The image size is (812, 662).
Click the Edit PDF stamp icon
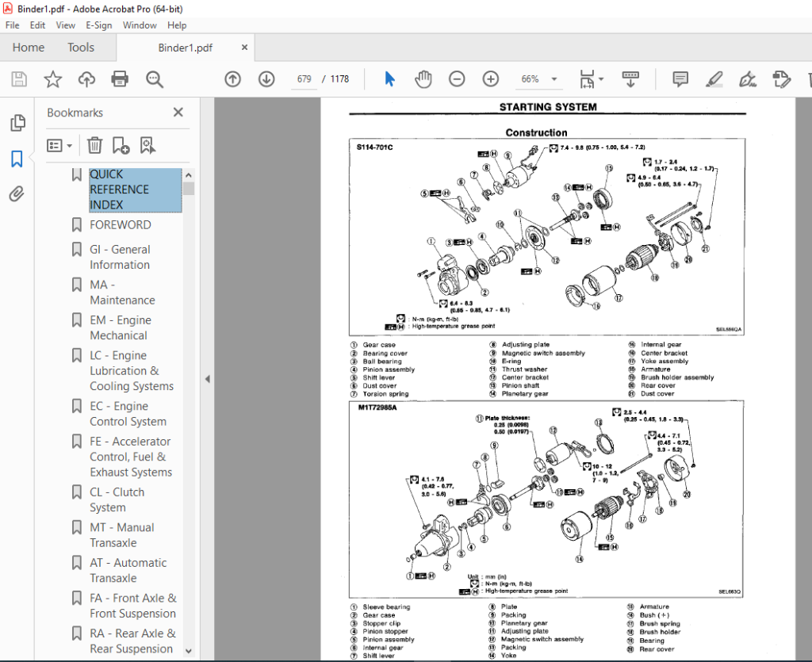[781, 79]
